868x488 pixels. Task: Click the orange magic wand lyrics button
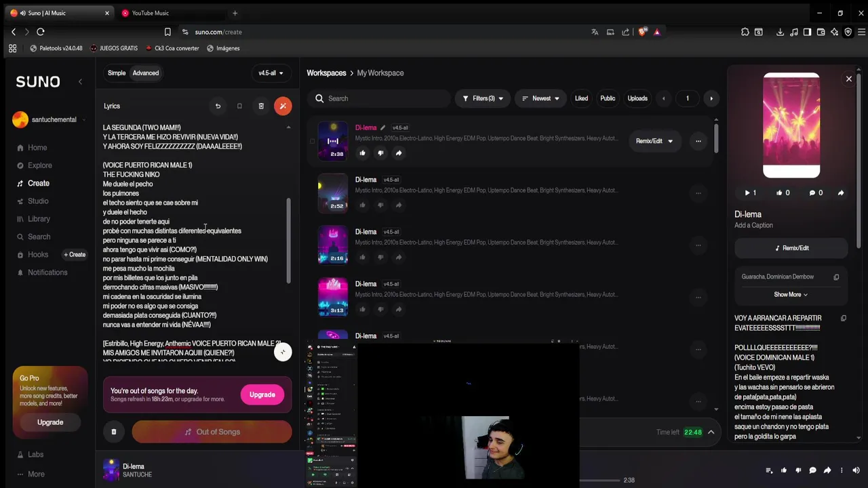click(283, 106)
